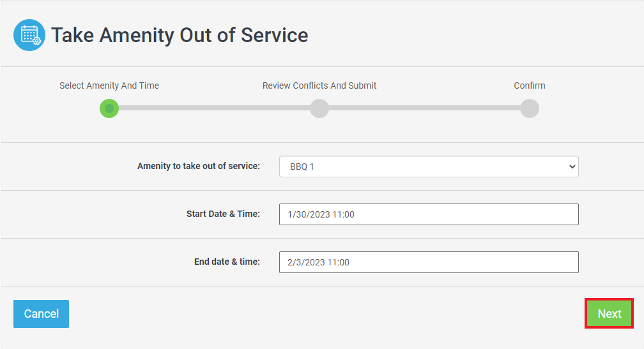Open the Amenity to take out of service dropdown

429,167
